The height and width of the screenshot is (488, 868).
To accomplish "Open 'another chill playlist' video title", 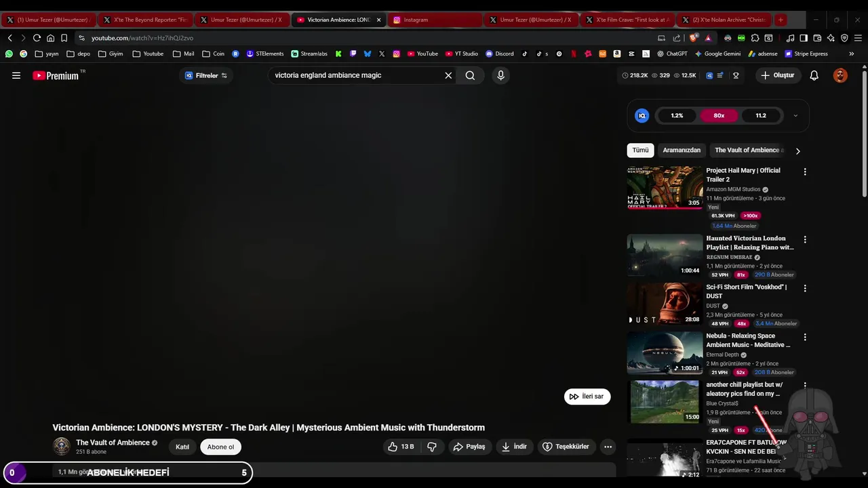I will tap(744, 389).
